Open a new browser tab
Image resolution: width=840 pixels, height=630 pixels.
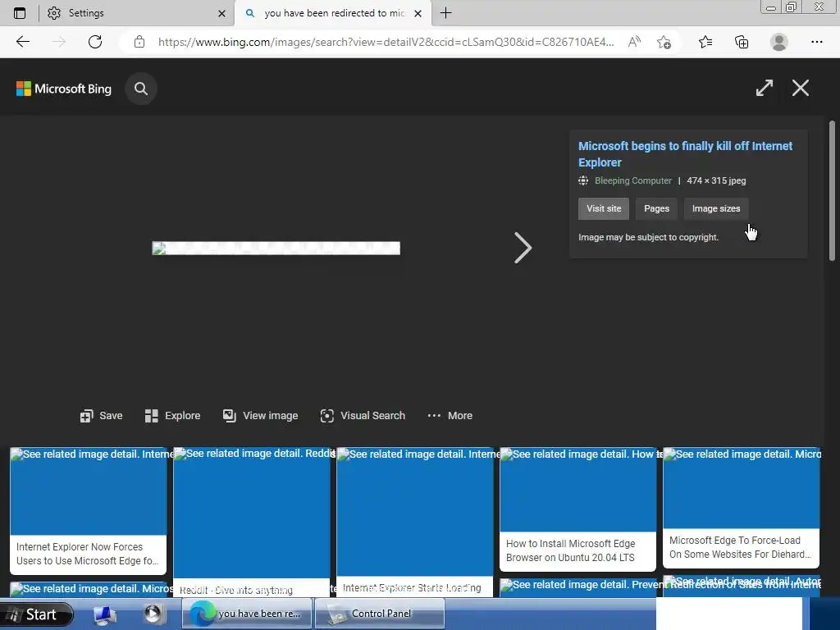(445, 13)
